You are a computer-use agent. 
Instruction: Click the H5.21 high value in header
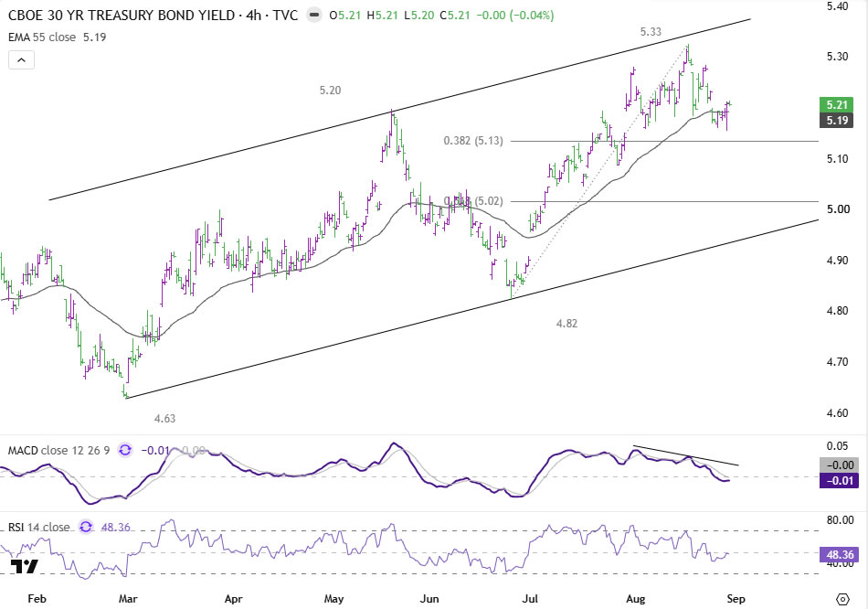coord(383,16)
